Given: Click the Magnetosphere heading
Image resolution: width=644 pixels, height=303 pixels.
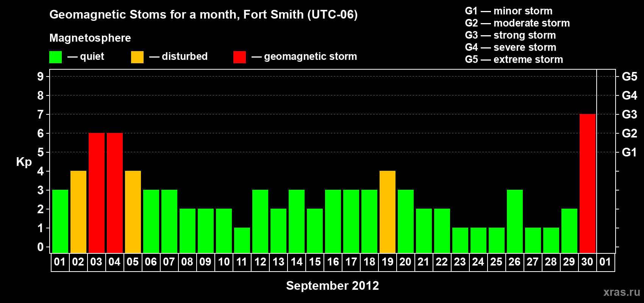Looking at the screenshot, I should [90, 38].
